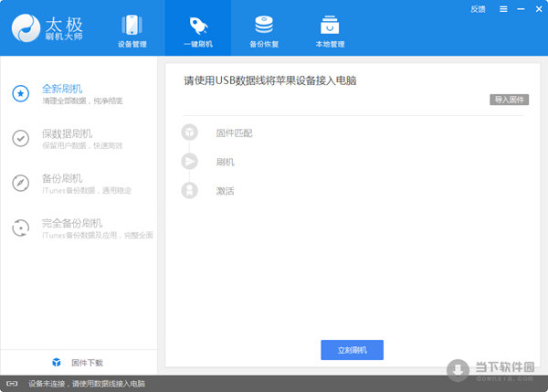Close the application window
This screenshot has height=392, width=548.
(x=539, y=9)
